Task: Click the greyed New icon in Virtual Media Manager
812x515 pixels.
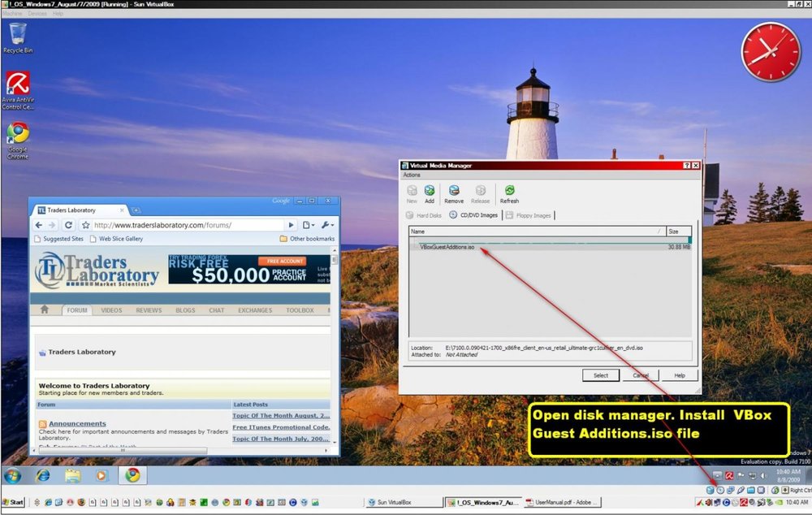Action: [x=412, y=191]
